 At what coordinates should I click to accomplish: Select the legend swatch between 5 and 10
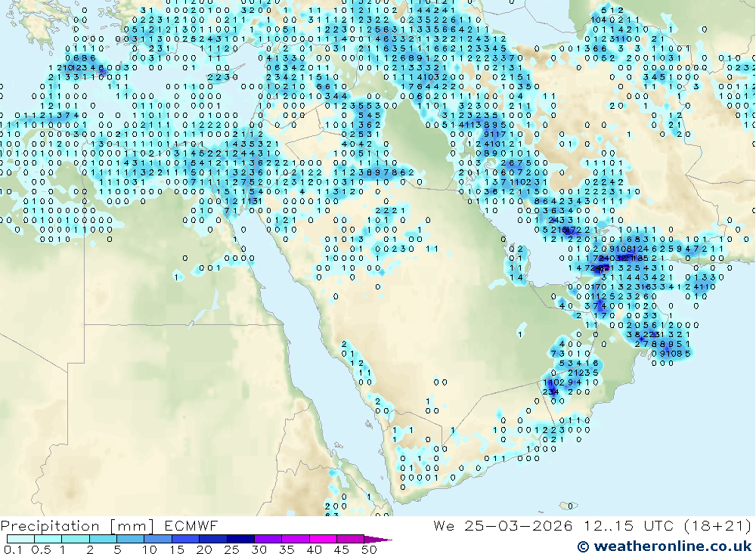(x=131, y=539)
